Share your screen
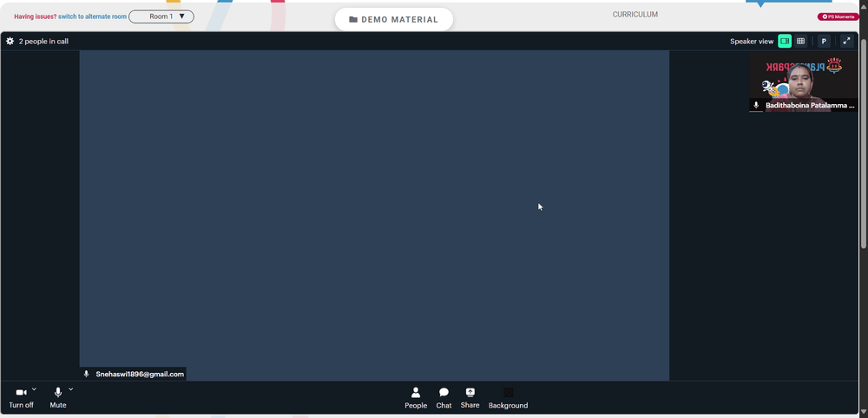Image resolution: width=868 pixels, height=418 pixels. click(x=470, y=398)
